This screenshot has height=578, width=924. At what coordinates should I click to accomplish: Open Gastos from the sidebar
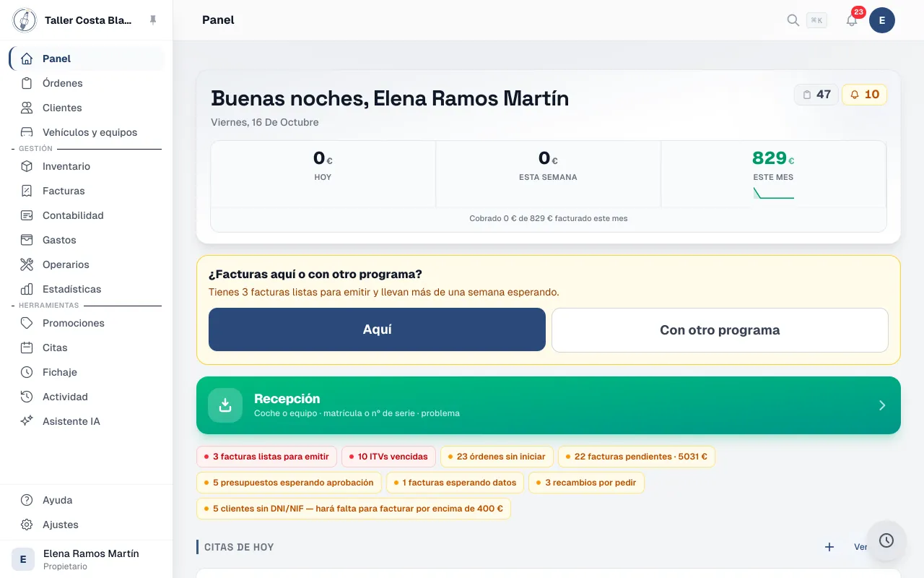click(x=87, y=240)
